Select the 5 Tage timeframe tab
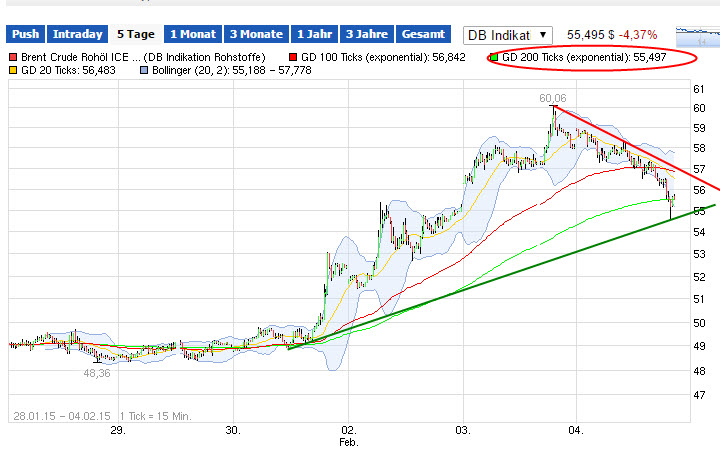 click(135, 34)
